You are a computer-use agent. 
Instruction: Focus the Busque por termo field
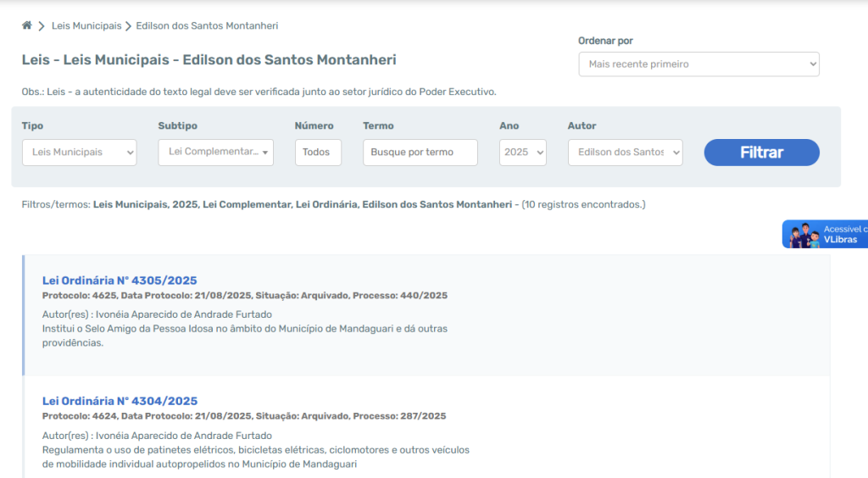[420, 153]
